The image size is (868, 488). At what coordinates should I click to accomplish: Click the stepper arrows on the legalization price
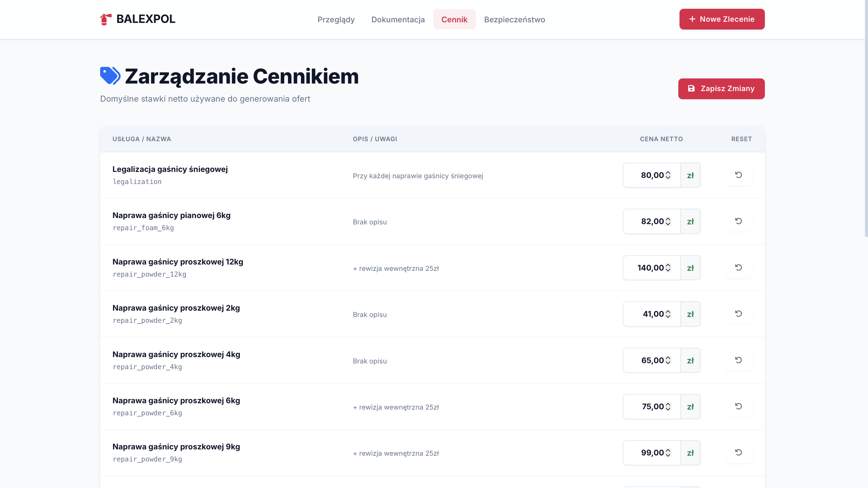(668, 175)
